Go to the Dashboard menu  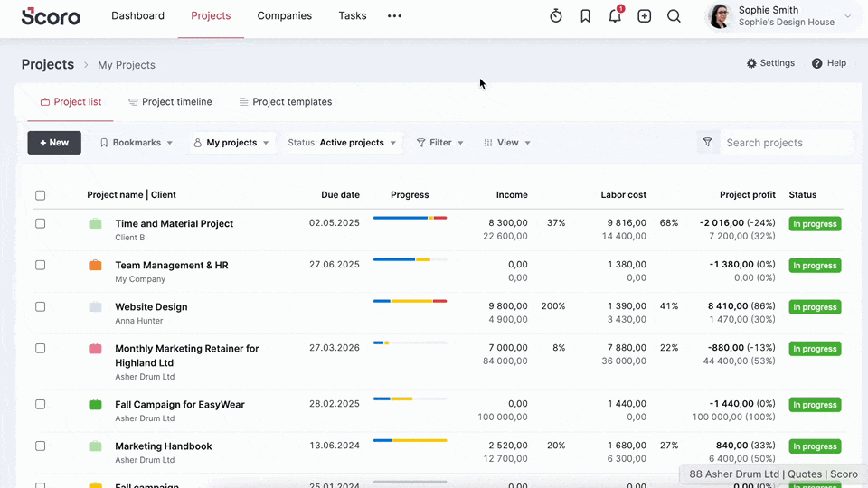pos(137,16)
